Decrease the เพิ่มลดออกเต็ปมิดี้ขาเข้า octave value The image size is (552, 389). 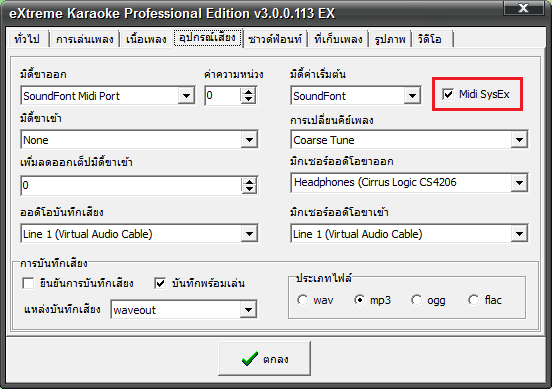[249, 189]
